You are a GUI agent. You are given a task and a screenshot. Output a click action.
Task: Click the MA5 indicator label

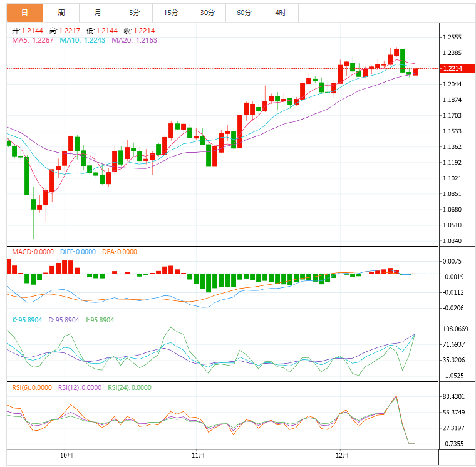click(x=33, y=40)
